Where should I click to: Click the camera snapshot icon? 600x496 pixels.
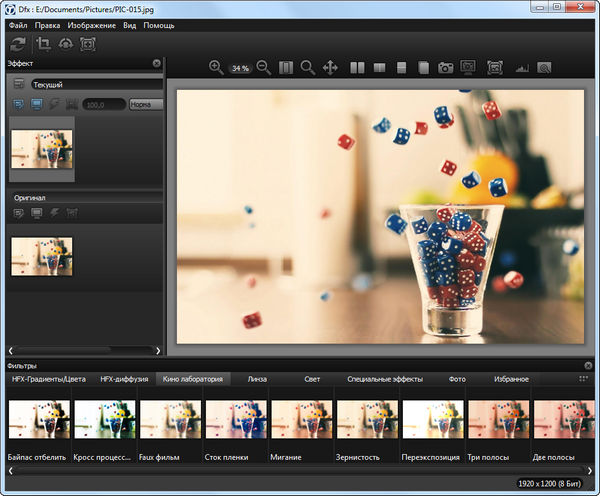pyautogui.click(x=445, y=68)
